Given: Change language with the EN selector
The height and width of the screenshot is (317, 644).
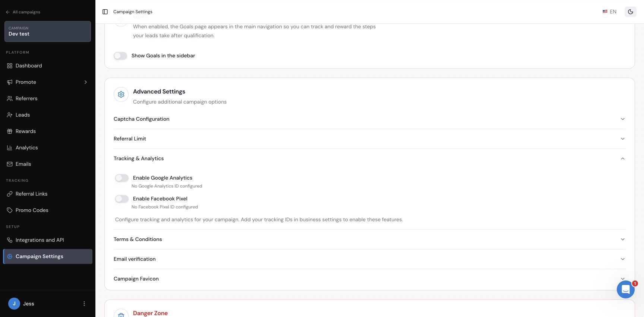Looking at the screenshot, I should [x=609, y=12].
